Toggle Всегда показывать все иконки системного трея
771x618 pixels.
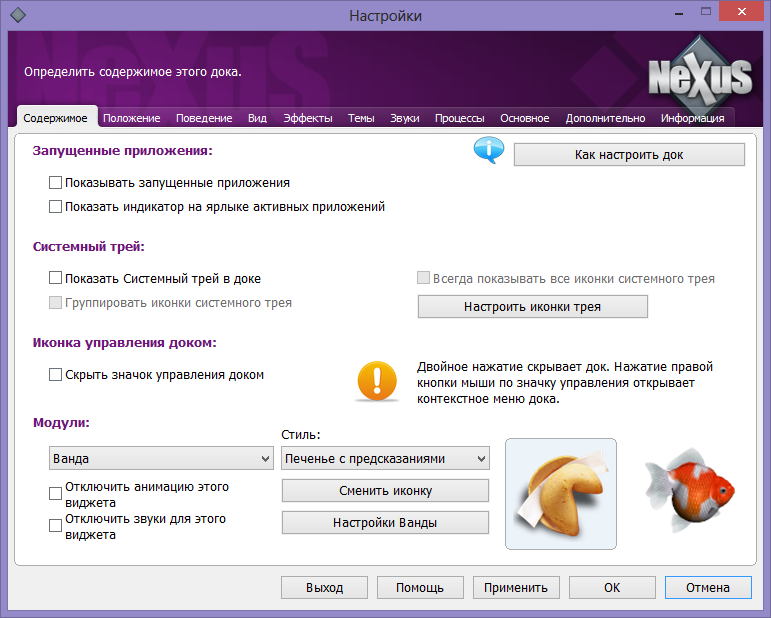coord(423,278)
